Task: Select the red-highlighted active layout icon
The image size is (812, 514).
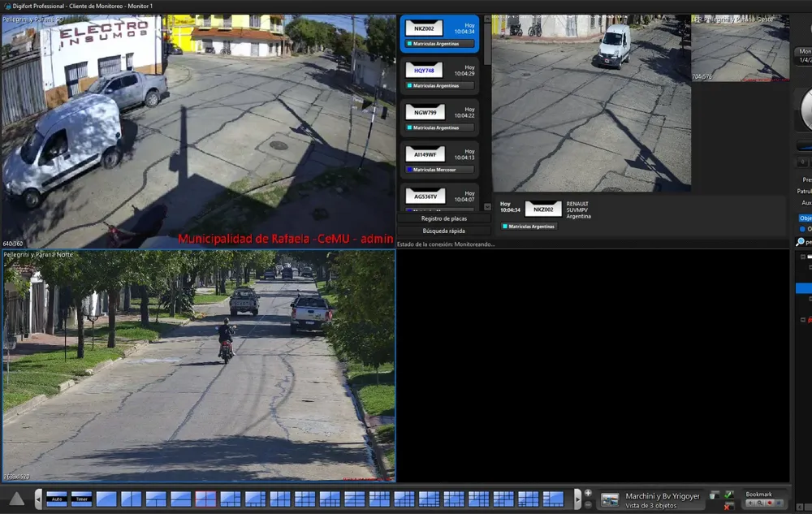Action: [x=205, y=499]
